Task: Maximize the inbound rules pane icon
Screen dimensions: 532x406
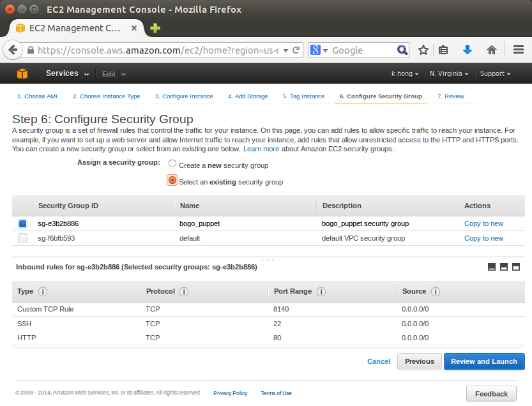Action: (x=516, y=267)
